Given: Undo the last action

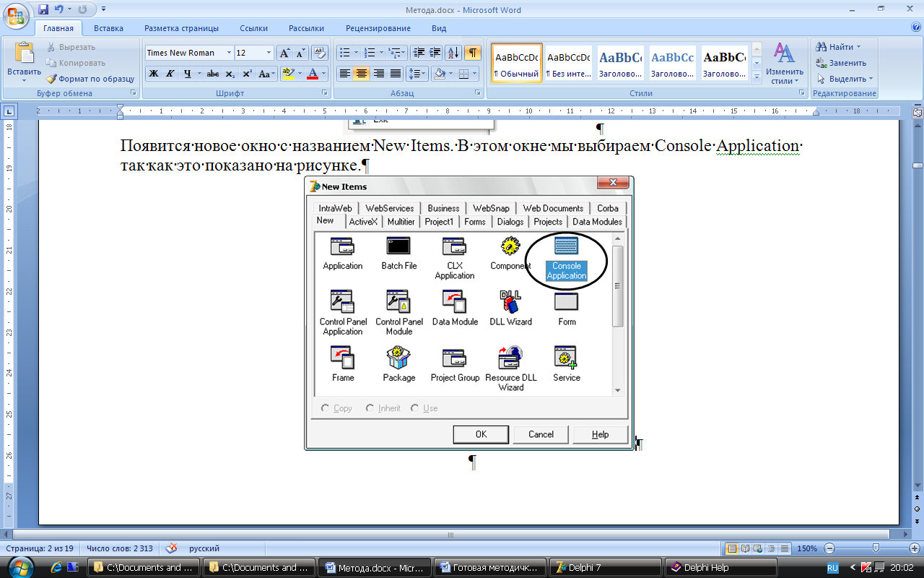Looking at the screenshot, I should coord(58,9).
